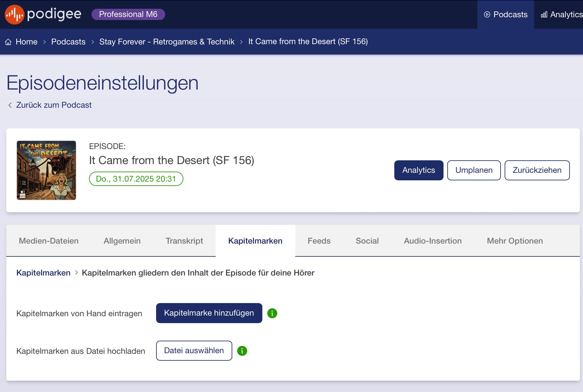Click the episode title It Came from the Desert

tap(172, 160)
